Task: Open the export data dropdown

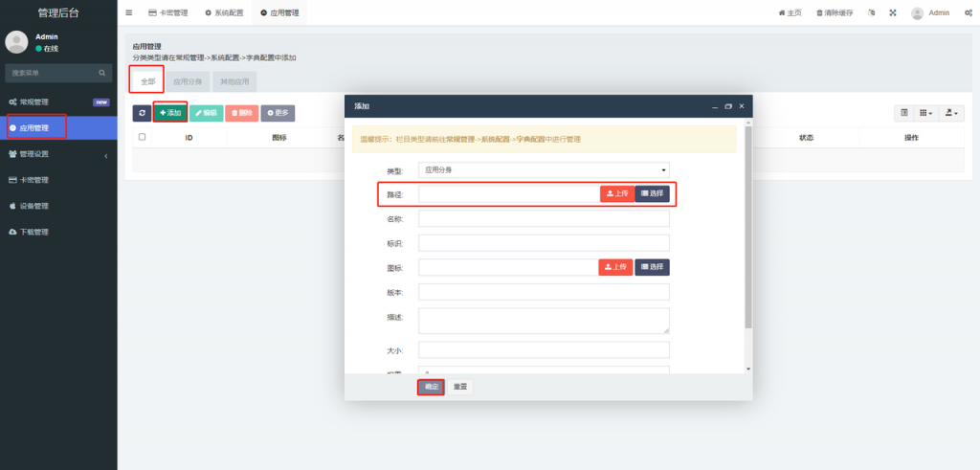Action: pos(951,113)
